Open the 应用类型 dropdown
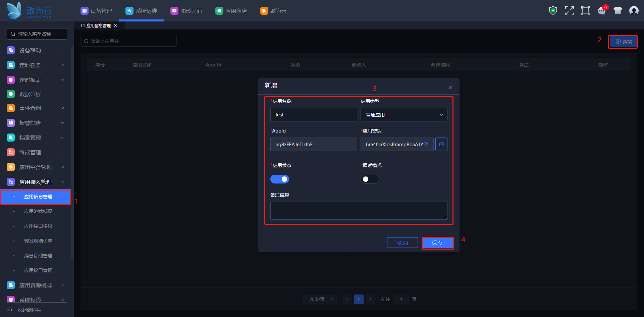Viewport: 644px width, 317px height. 404,115
